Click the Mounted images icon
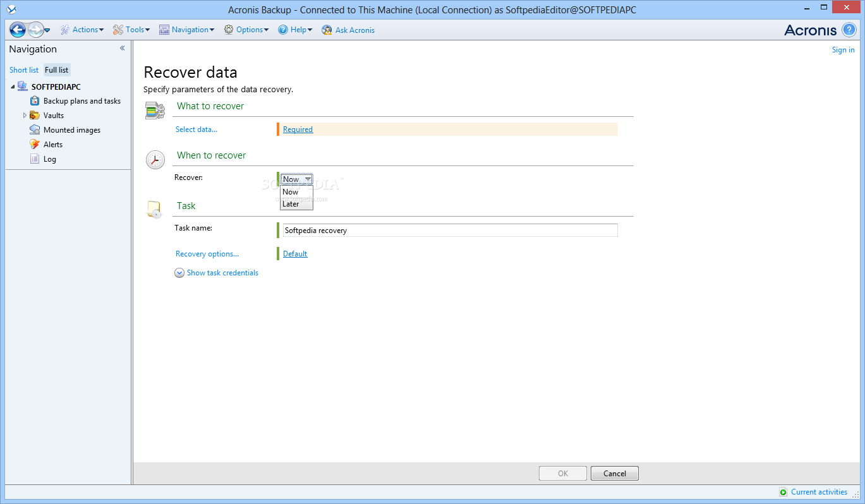The image size is (865, 504). pos(35,130)
